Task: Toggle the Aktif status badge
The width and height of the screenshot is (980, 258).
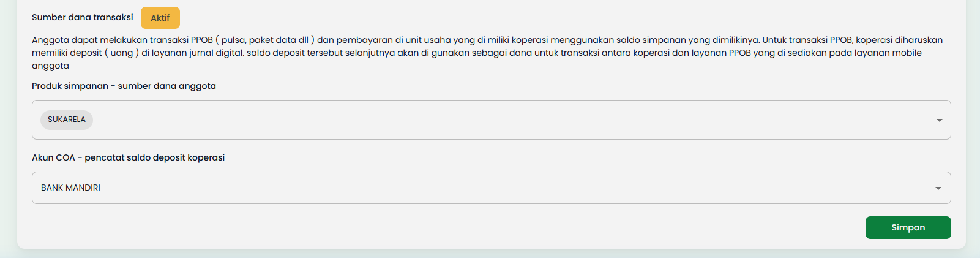Action: 160,18
